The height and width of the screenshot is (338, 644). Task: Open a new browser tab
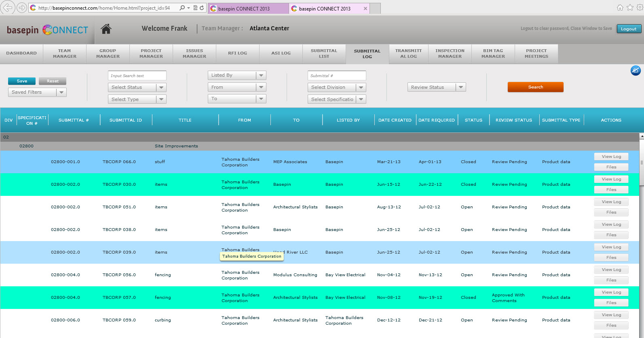tap(375, 8)
